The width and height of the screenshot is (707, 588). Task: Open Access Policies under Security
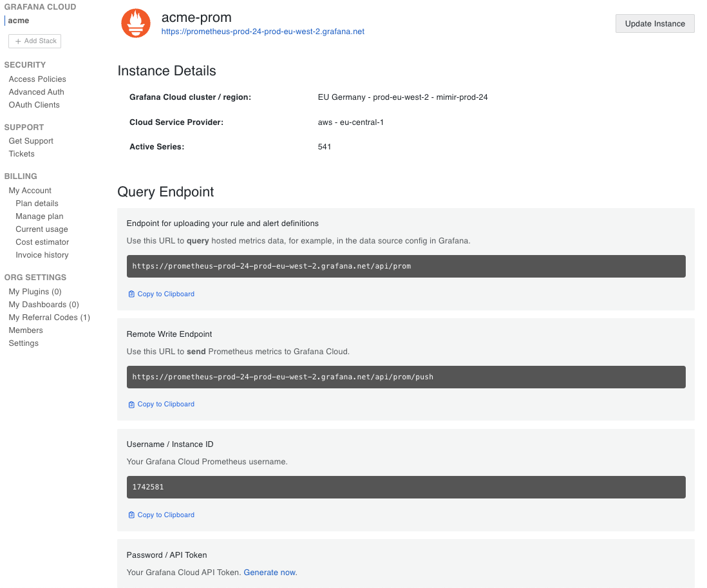(x=37, y=79)
